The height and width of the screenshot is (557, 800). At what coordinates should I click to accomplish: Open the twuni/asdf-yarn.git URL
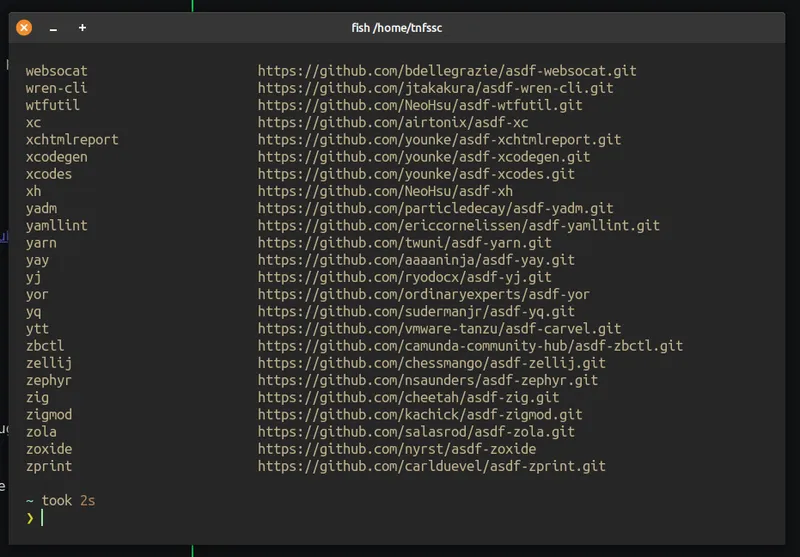coord(405,243)
